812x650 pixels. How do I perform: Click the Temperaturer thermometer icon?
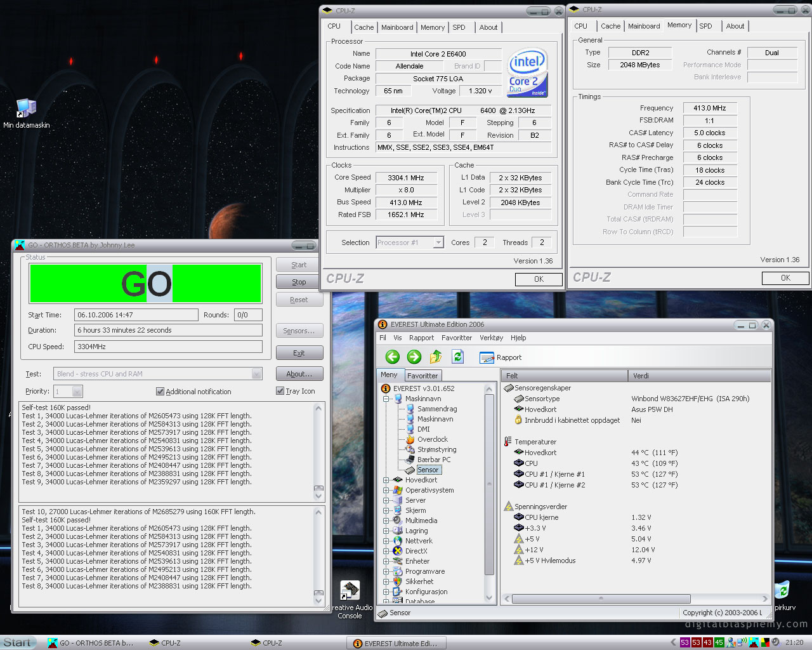[x=508, y=442]
